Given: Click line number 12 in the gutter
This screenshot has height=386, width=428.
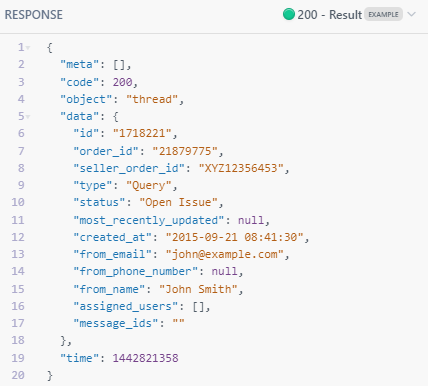Looking at the screenshot, I should 18,237.
